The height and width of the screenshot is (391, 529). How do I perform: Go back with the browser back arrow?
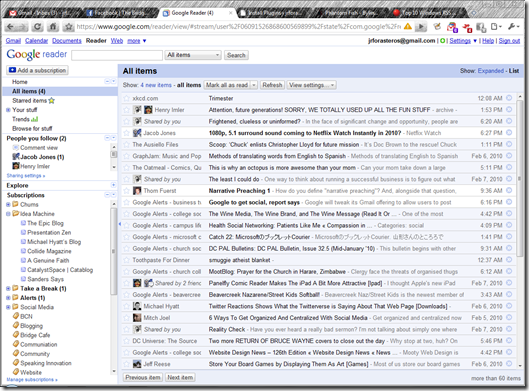click(10, 27)
